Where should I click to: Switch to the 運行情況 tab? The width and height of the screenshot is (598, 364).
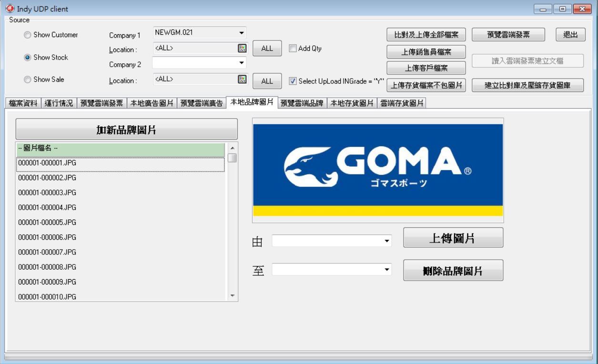tap(59, 103)
